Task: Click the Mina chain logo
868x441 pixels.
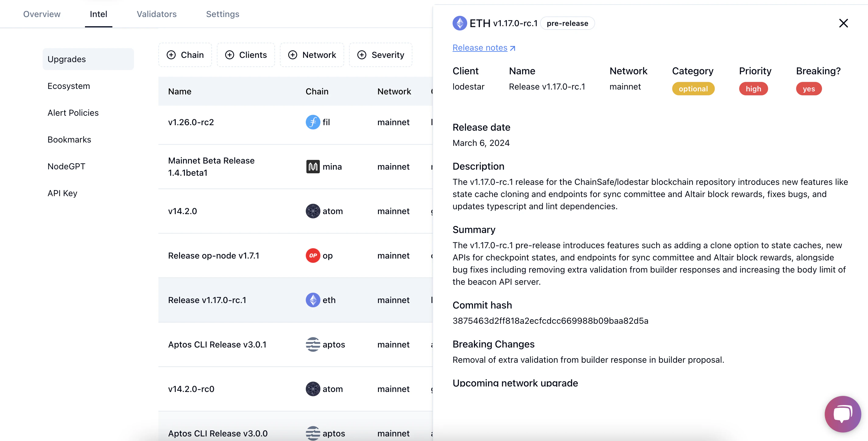Action: 313,167
